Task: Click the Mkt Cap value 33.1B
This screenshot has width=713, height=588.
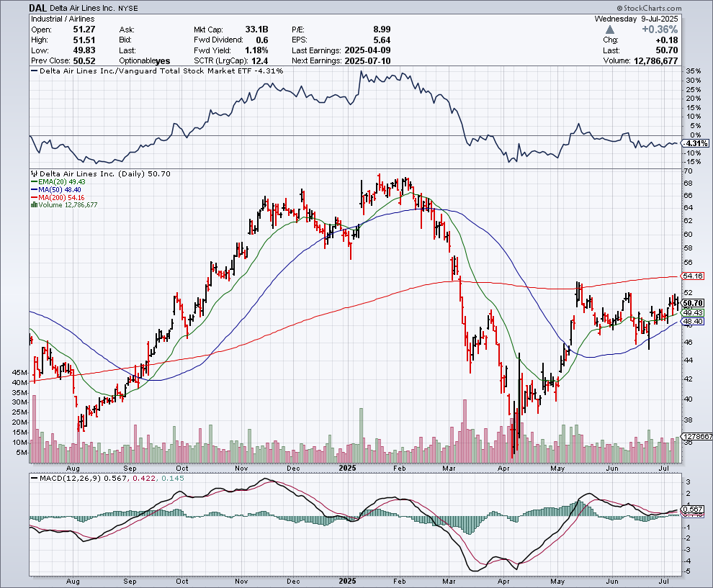Action: (256, 30)
